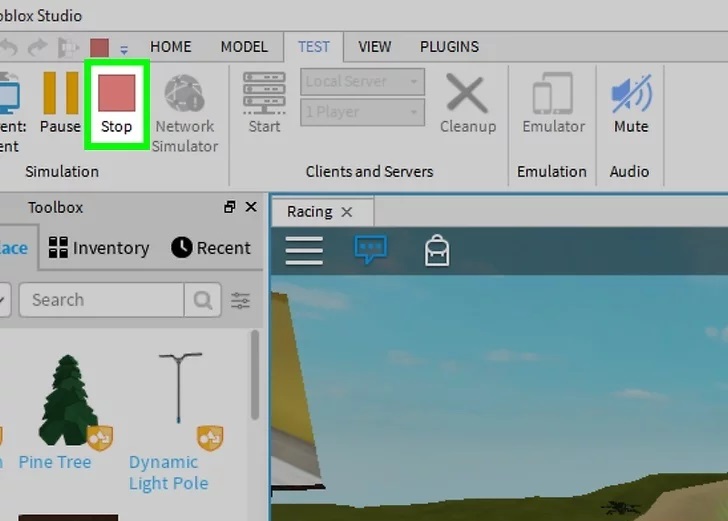Viewport: 728px width, 521px height.
Task: Click the Toolbox Search field
Action: [x=102, y=300]
